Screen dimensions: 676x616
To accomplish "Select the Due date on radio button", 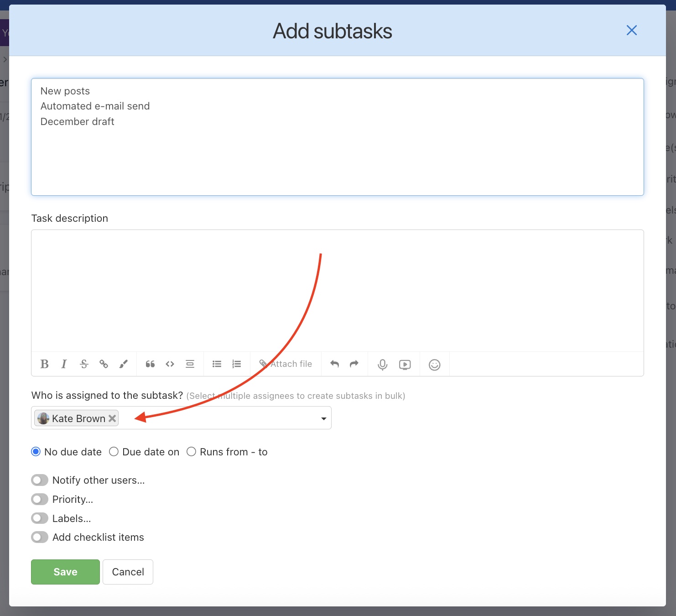I will point(114,452).
